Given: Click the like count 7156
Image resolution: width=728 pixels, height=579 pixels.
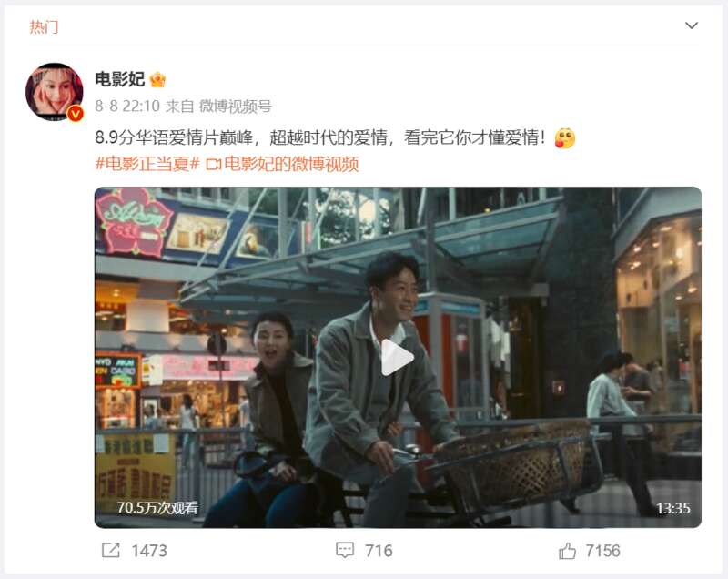Looking at the screenshot, I should pyautogui.click(x=602, y=551).
